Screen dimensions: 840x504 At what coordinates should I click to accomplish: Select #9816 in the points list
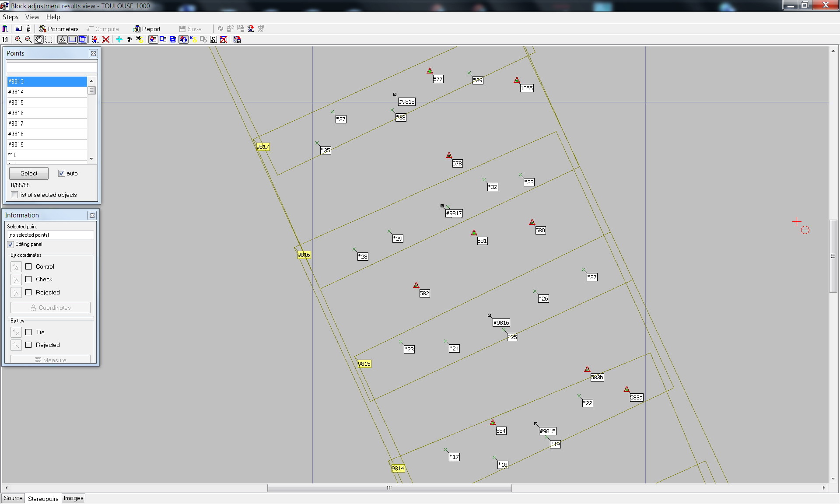point(47,113)
